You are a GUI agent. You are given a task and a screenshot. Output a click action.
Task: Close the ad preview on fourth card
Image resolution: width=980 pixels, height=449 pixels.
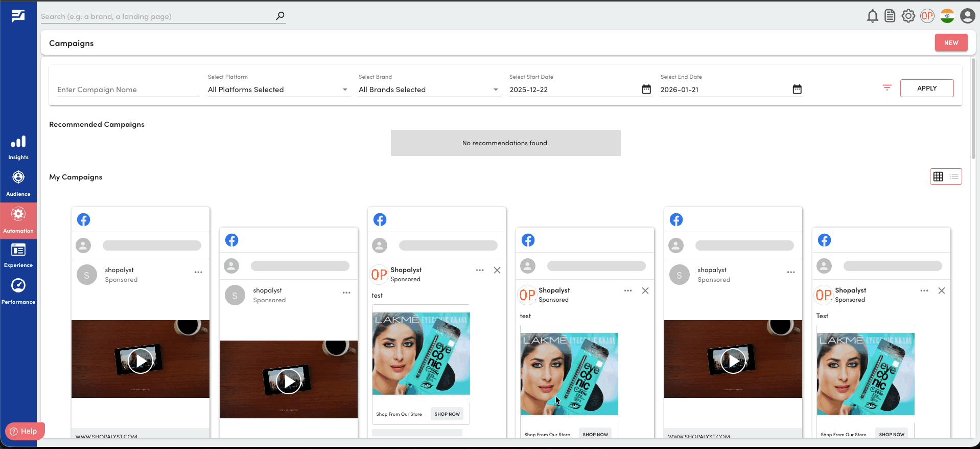(645, 290)
